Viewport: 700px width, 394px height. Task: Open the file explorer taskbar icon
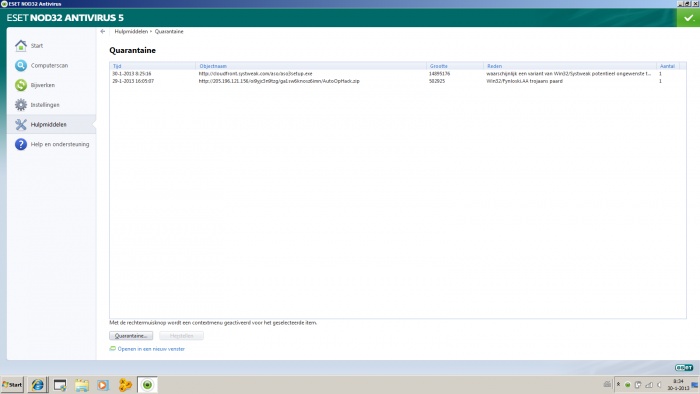pos(82,385)
